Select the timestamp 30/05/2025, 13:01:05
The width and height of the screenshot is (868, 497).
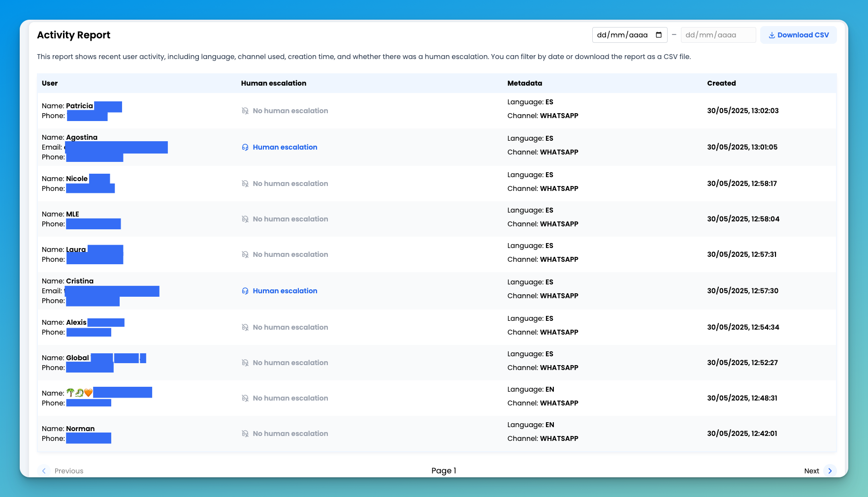coord(742,147)
